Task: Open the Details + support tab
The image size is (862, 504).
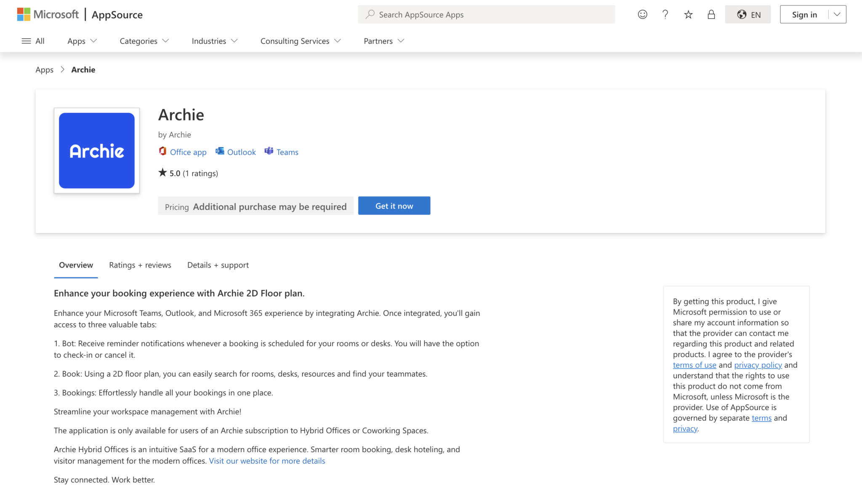Action: (218, 265)
